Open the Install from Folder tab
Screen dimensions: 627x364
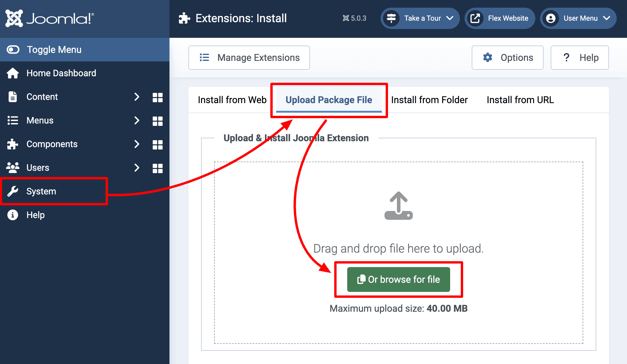point(429,100)
